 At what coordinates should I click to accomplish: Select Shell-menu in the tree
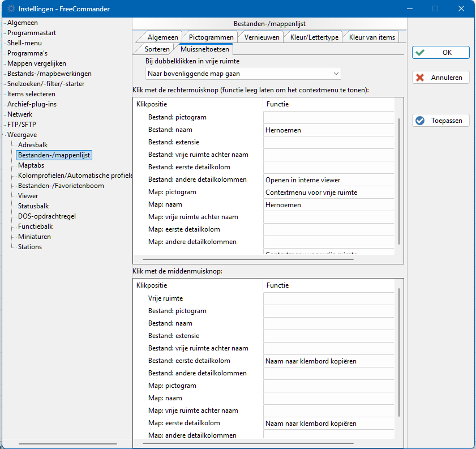24,43
